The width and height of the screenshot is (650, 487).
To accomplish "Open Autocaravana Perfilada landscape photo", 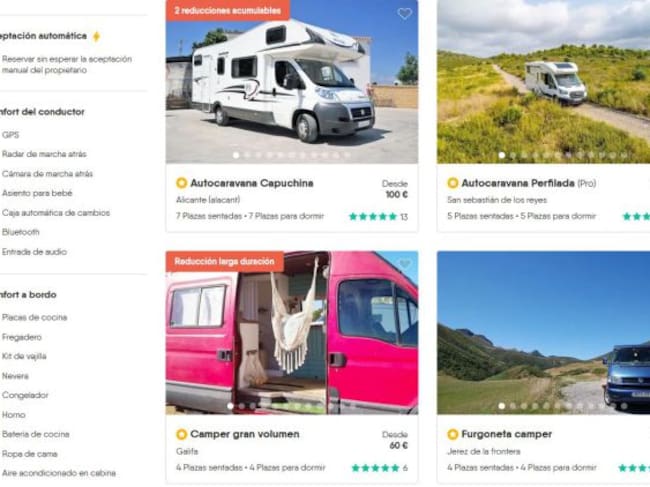I will (x=543, y=82).
